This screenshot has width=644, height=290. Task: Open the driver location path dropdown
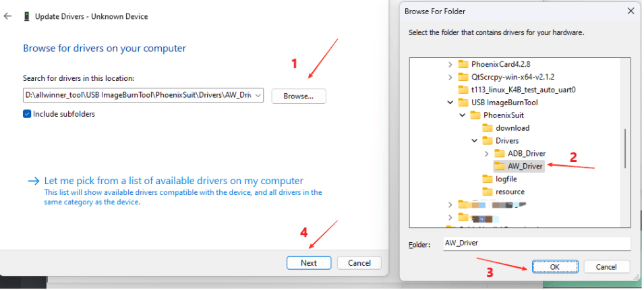(x=258, y=96)
